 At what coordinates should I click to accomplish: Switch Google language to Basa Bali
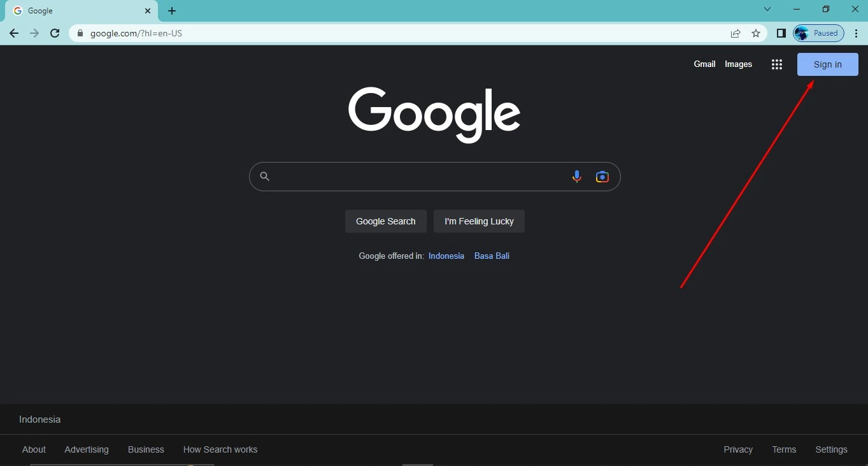pos(492,256)
